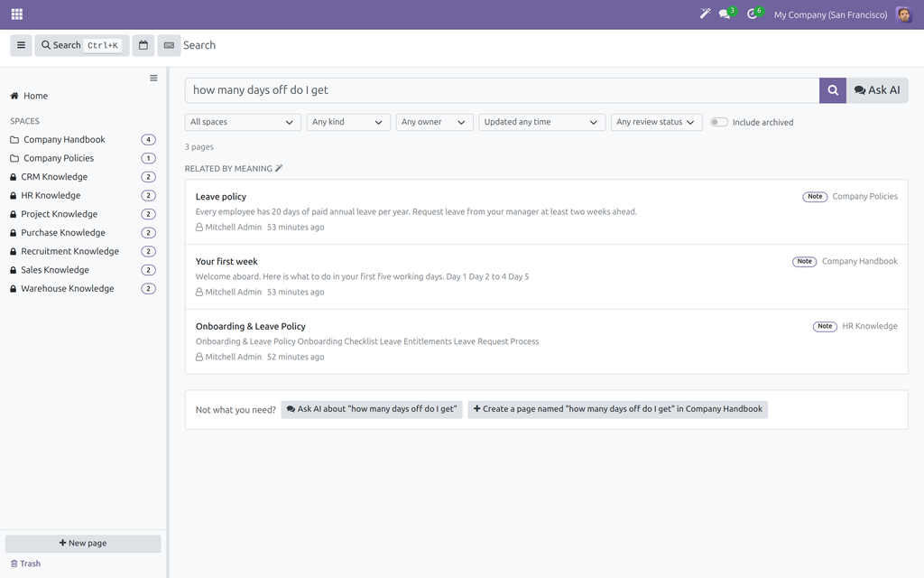
Task: Open the apps grid menu
Action: (16, 14)
